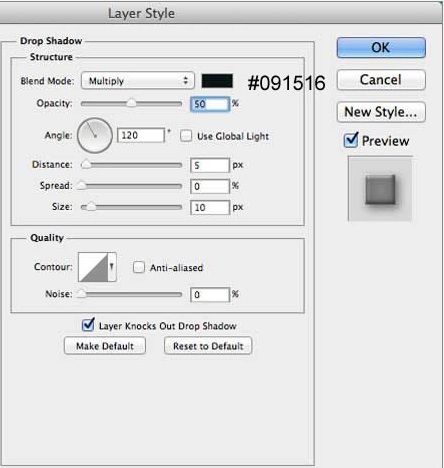
Task: Click the Make Default button
Action: [105, 346]
